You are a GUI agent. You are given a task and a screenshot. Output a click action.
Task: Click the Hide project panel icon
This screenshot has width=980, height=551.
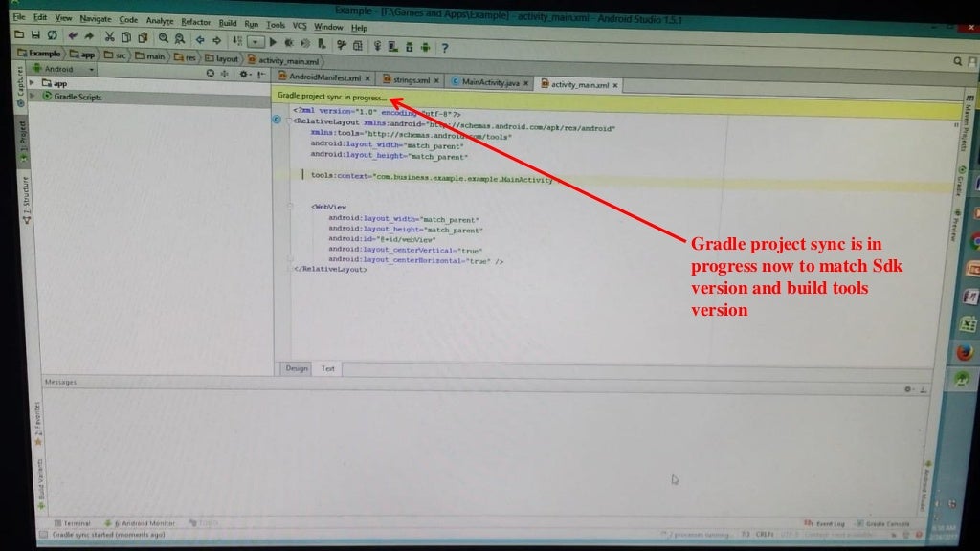tap(261, 75)
